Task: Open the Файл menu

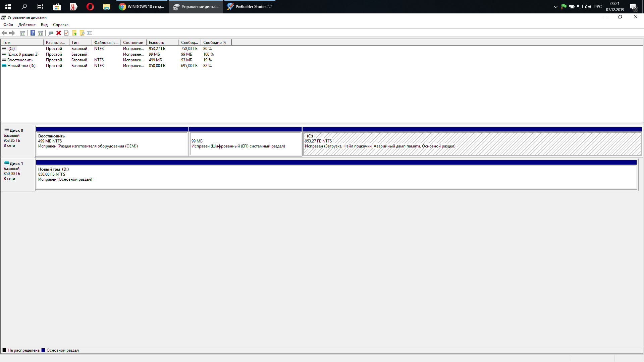Action: tap(7, 25)
